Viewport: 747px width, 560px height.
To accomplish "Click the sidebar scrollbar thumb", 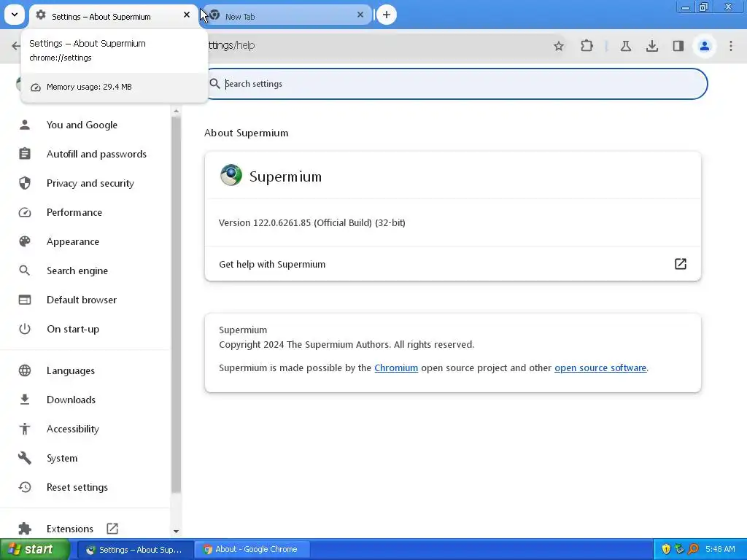I will (177, 305).
